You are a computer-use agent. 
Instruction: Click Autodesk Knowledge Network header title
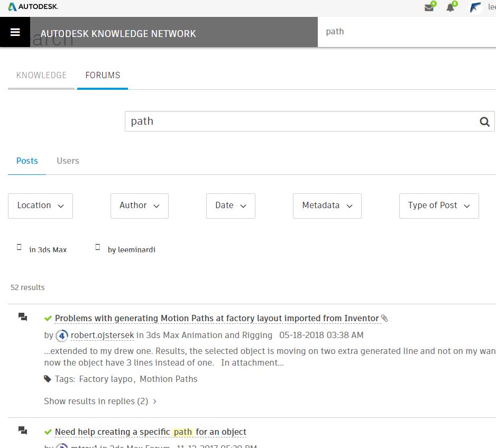[118, 33]
